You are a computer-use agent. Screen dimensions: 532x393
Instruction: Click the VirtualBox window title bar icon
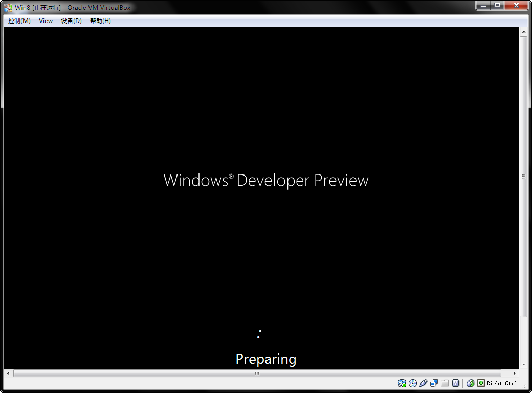tap(8, 7)
